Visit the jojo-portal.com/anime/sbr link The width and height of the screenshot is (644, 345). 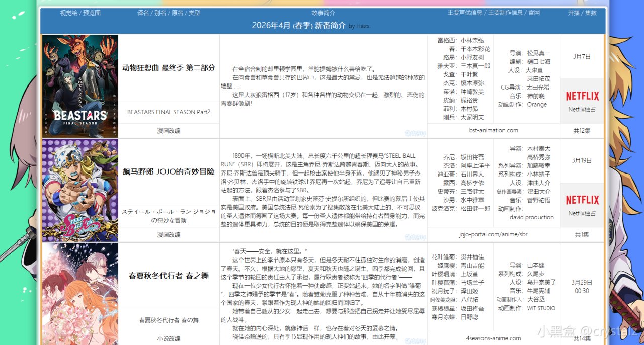pos(493,234)
